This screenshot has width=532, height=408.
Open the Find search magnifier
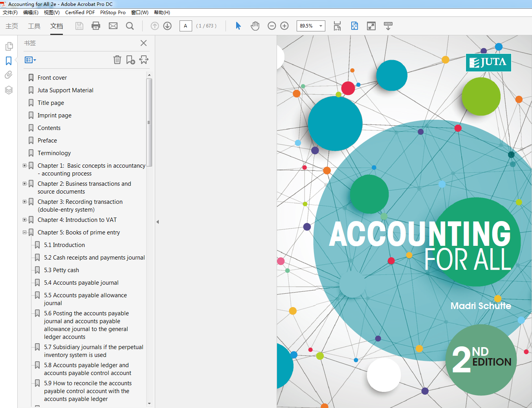coord(130,26)
